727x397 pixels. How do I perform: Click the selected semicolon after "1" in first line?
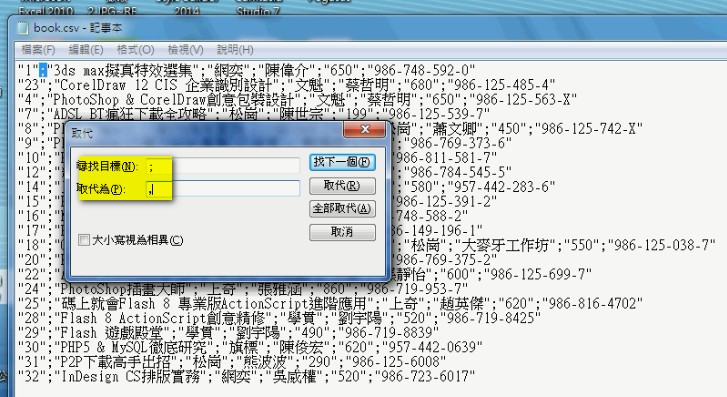point(43,70)
